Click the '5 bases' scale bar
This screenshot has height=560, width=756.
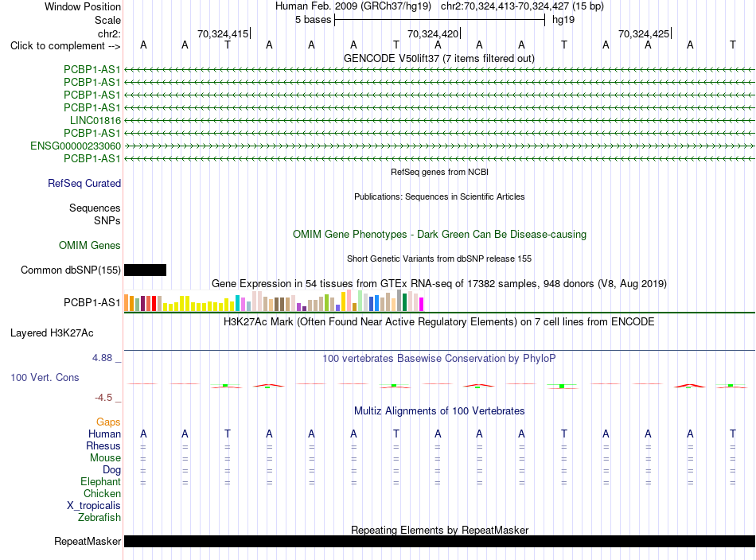click(439, 20)
